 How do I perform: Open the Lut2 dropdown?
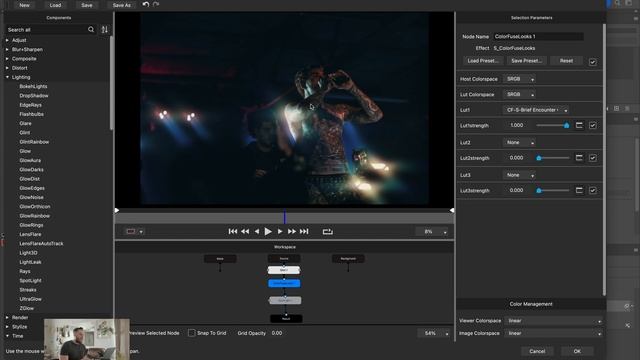coord(519,142)
